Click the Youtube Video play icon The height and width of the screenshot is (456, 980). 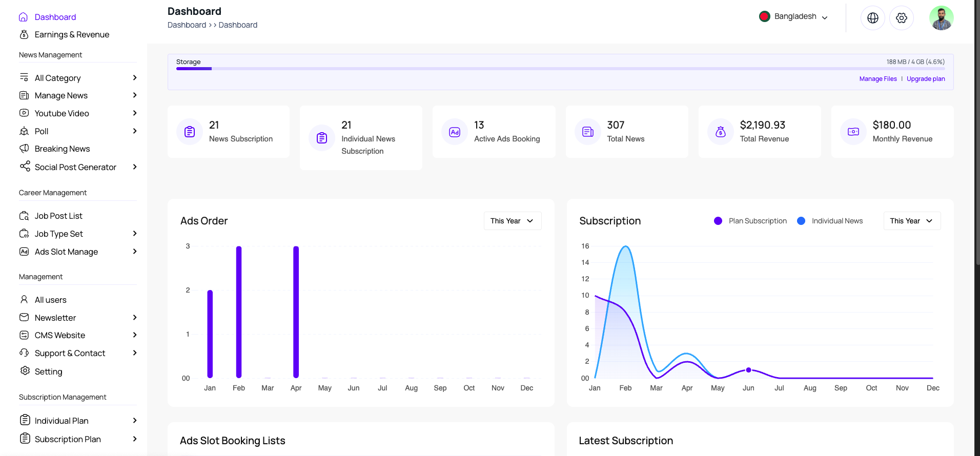point(24,113)
